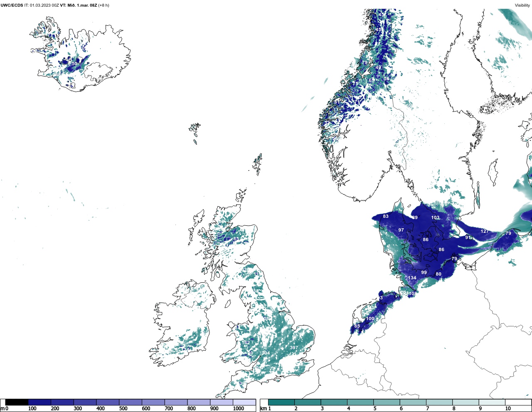
Task: Click the UWC/ECDS header timestamp text
Action: 54,5
